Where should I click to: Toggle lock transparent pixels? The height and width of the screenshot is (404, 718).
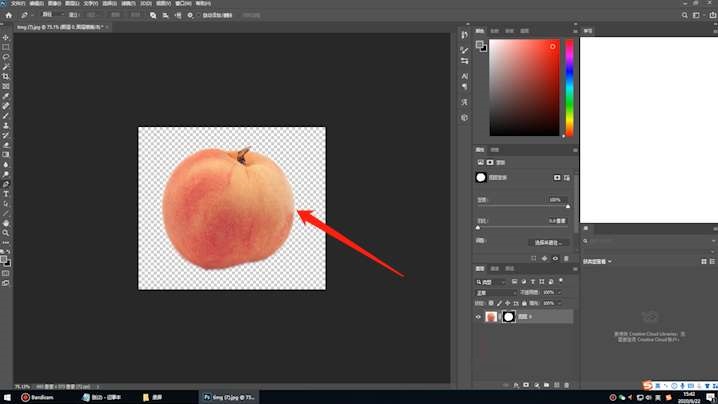(491, 303)
